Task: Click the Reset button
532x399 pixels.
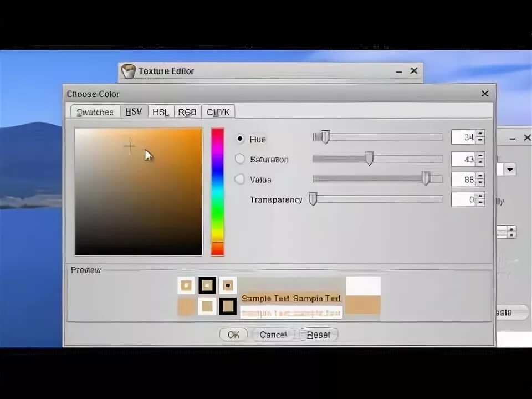Action: 318,334
